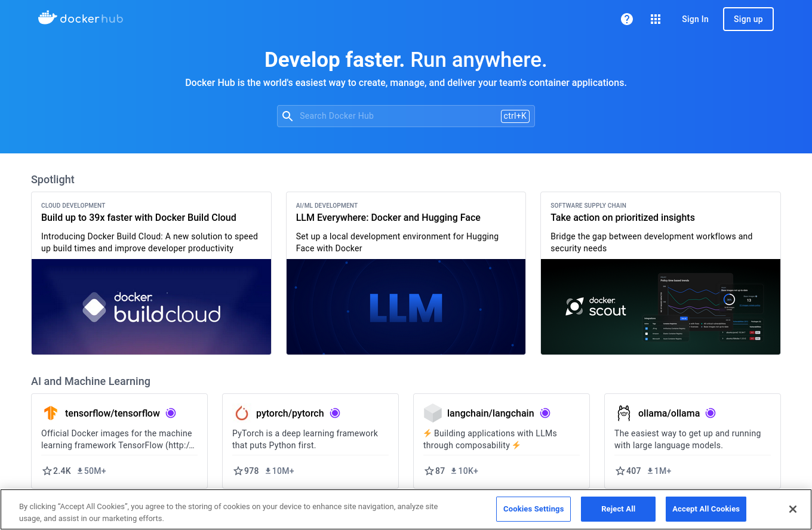Click 'AI and Machine Learning' section heading

point(91,381)
